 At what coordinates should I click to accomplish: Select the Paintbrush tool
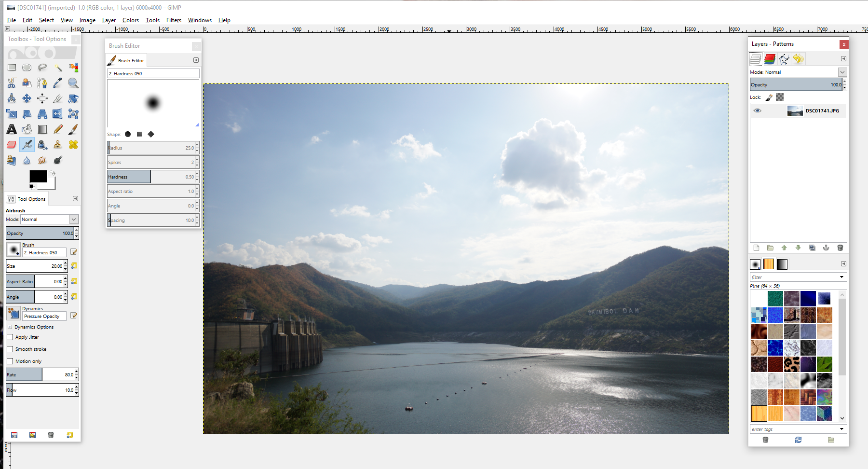pos(73,129)
